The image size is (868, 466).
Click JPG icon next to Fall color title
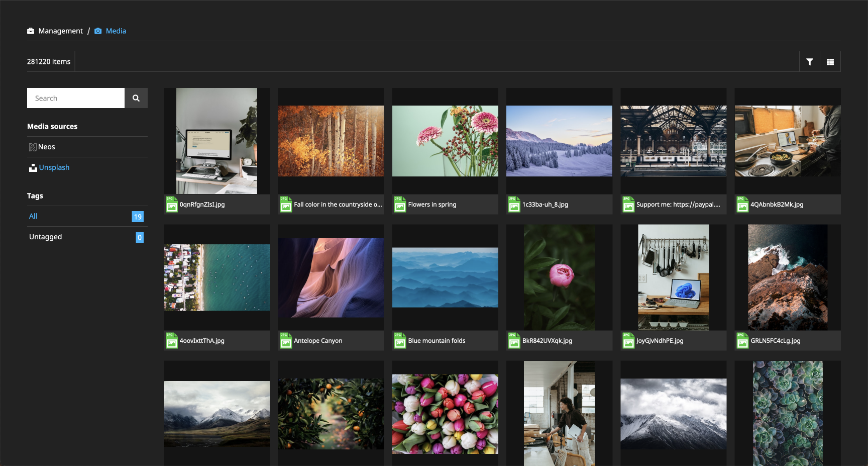pos(286,205)
